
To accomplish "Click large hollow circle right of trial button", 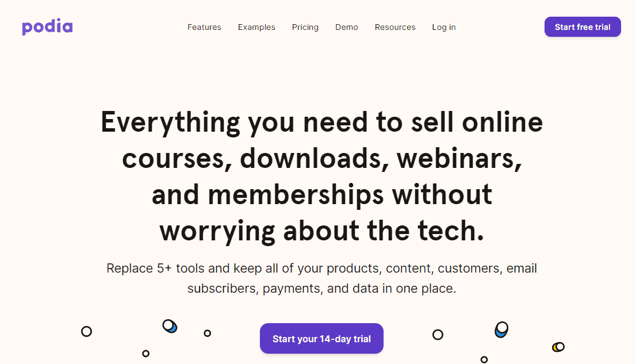I will [438, 334].
